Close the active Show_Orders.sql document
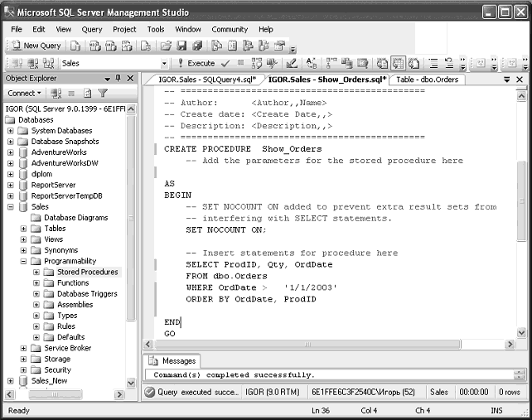 (x=520, y=80)
